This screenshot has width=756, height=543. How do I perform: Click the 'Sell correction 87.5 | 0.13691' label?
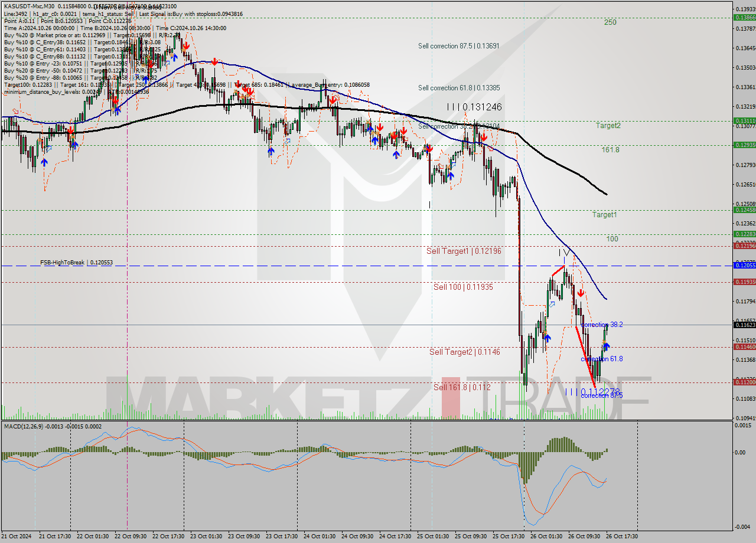coord(459,46)
